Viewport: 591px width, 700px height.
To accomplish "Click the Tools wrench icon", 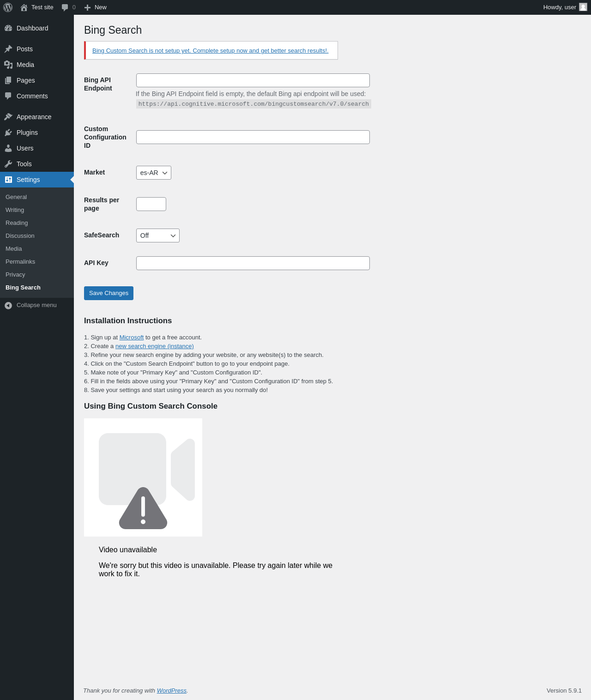I will 8,164.
